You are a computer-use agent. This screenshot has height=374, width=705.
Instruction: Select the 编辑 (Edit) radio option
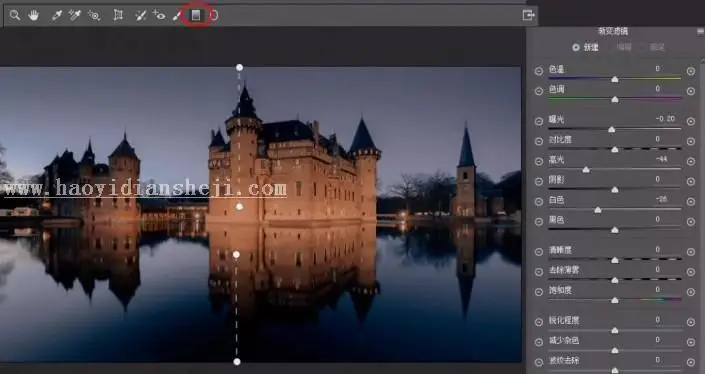click(x=624, y=47)
